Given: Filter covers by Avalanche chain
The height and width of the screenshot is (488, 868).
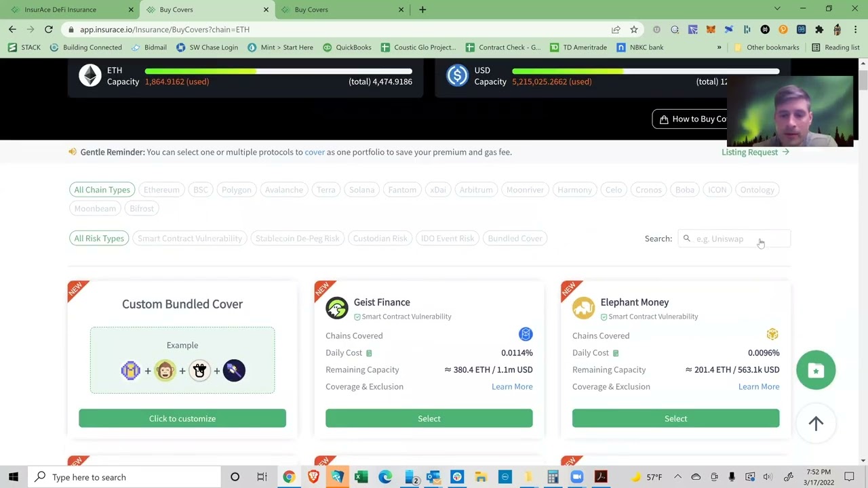Looking at the screenshot, I should click(x=284, y=190).
